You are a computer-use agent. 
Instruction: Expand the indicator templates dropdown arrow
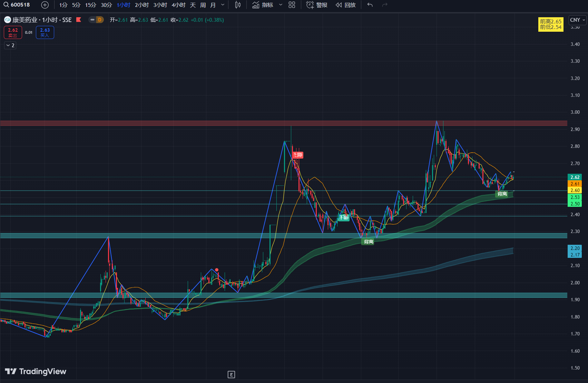(x=281, y=5)
